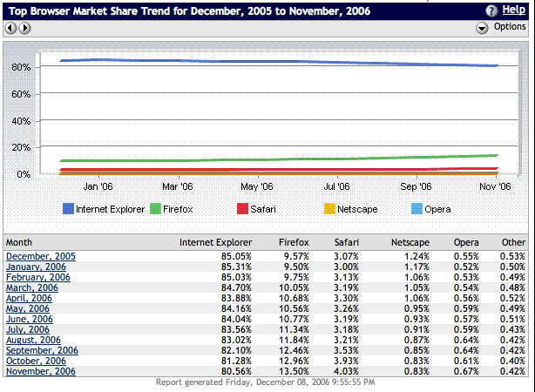Open the January, 2006 report link

pyautogui.click(x=37, y=267)
